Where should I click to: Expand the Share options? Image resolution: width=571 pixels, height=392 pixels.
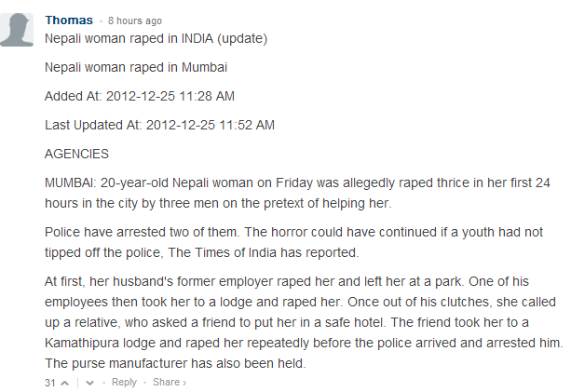pos(169,383)
